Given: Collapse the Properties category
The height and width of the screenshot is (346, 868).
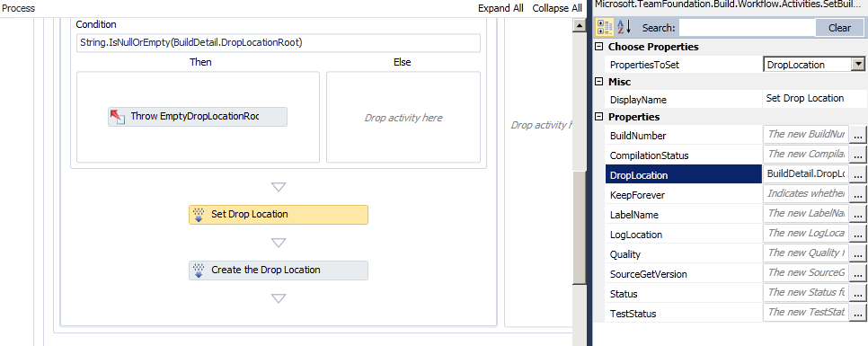Looking at the screenshot, I should pos(598,117).
